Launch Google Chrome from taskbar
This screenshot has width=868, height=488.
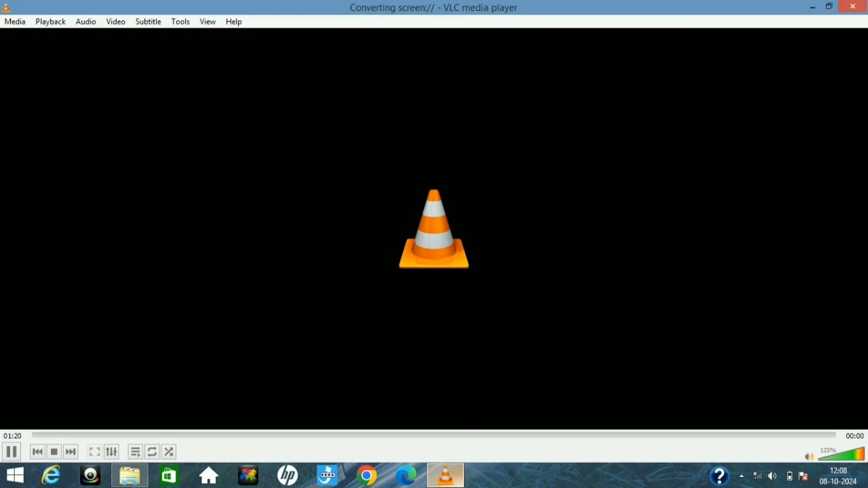coord(367,476)
